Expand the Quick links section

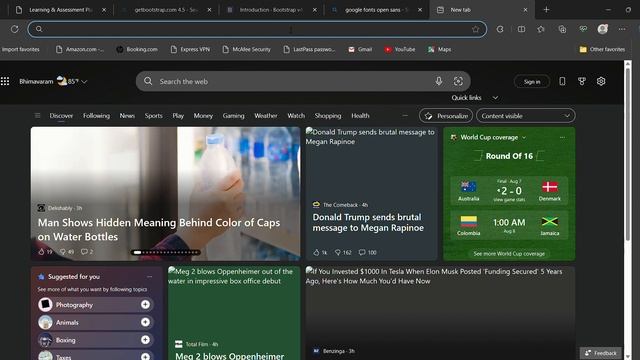(x=475, y=98)
